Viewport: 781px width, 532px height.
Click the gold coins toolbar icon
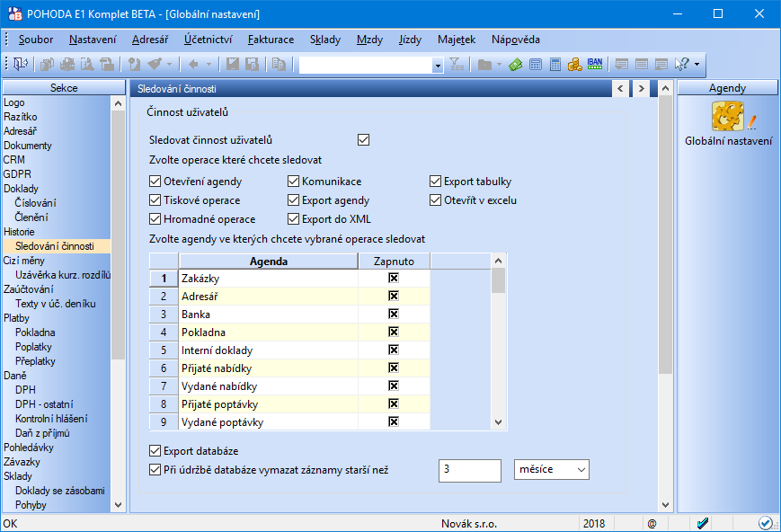[574, 65]
